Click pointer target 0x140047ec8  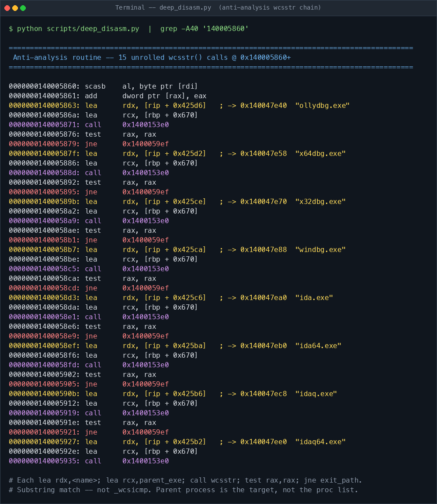pyautogui.click(x=264, y=394)
